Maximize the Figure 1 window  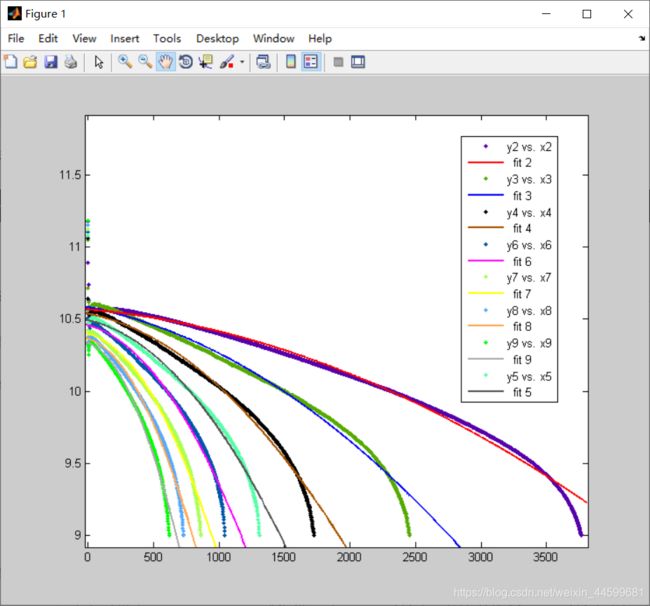click(587, 14)
